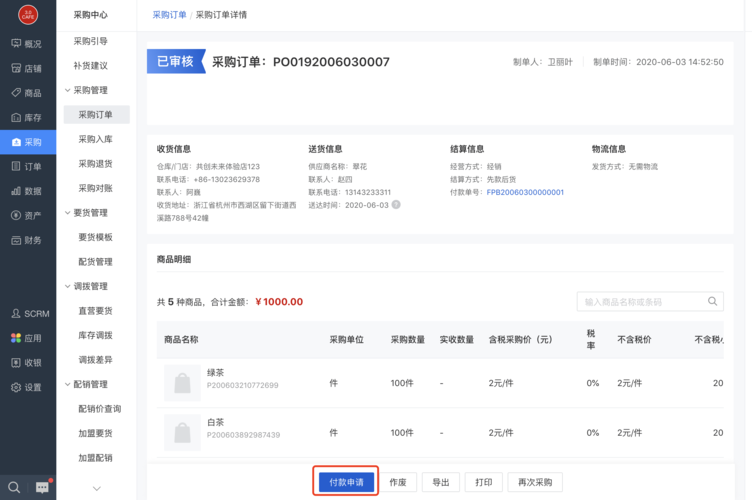Open 补货建议 menu item
Viewport: 752px width, 500px height.
(x=91, y=66)
